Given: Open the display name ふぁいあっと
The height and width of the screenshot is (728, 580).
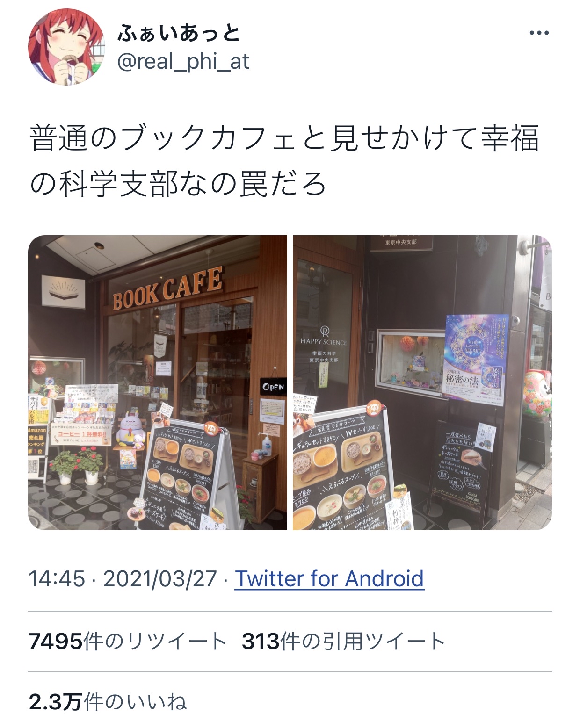Looking at the screenshot, I should click(x=179, y=34).
